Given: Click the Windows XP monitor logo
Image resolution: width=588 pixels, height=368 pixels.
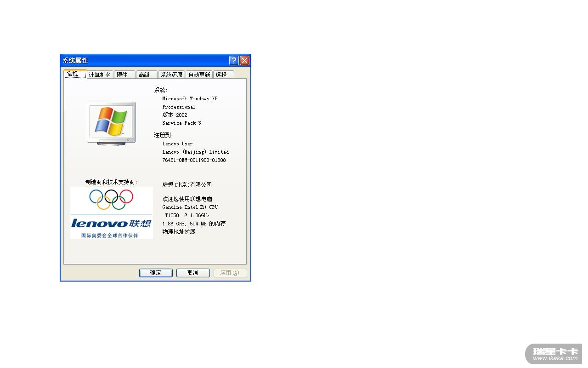Looking at the screenshot, I should coord(111,124).
